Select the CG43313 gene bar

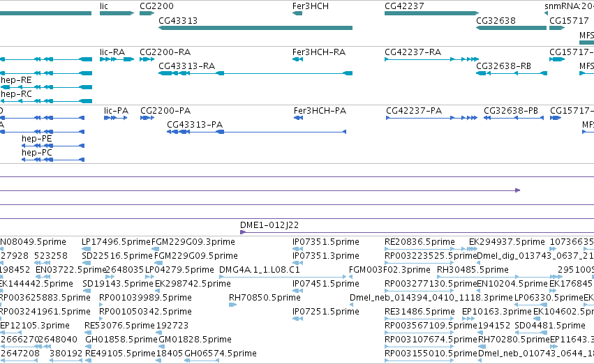click(255, 28)
